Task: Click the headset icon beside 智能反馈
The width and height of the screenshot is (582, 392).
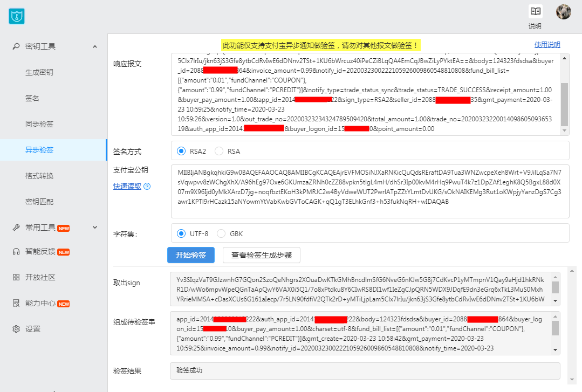Action: point(16,252)
